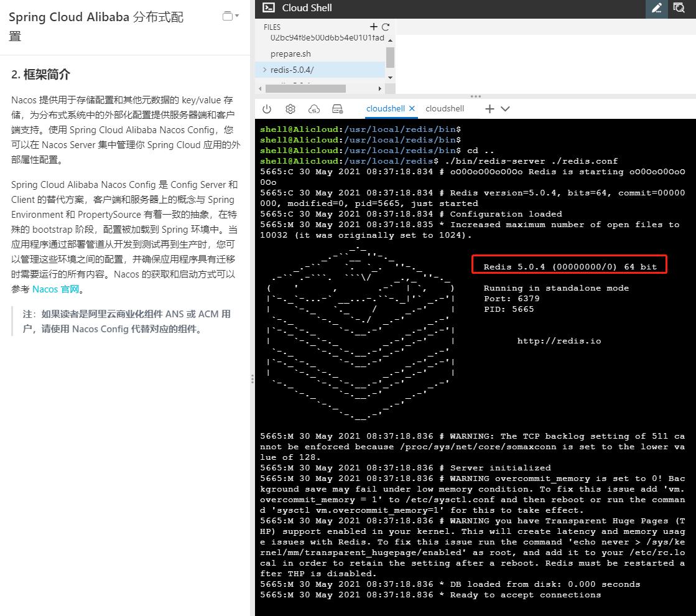Image resolution: width=696 pixels, height=616 pixels.
Task: Open the terminal tab list chevron
Action: click(506, 109)
